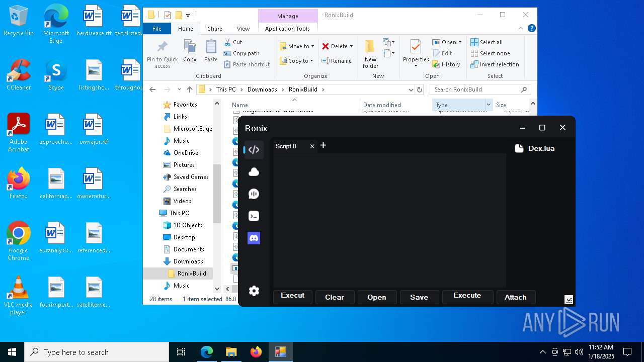644x362 pixels.
Task: Open the Copy to dropdown
Action: point(297,61)
